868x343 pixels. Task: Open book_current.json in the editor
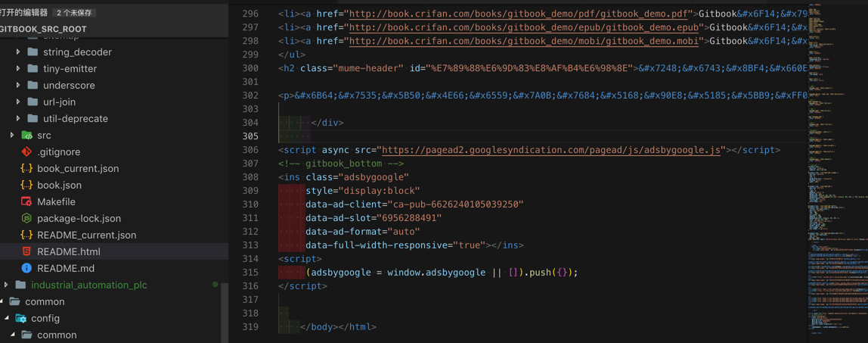78,168
